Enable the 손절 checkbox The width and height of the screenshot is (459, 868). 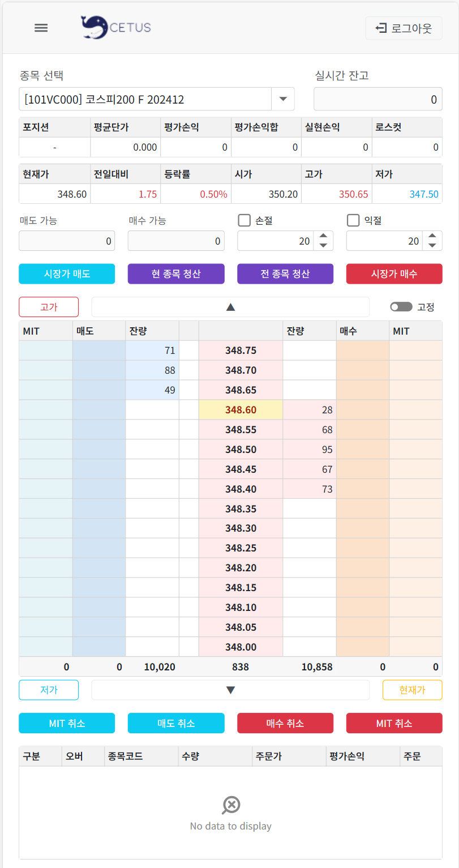pyautogui.click(x=244, y=220)
